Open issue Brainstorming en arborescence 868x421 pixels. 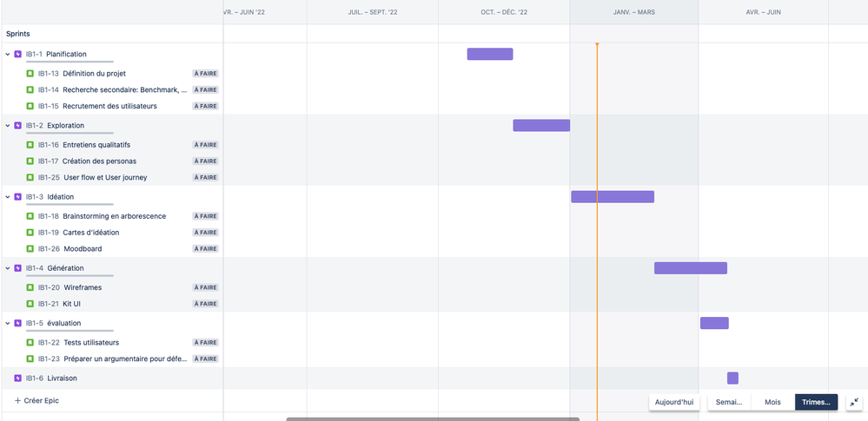click(x=115, y=216)
